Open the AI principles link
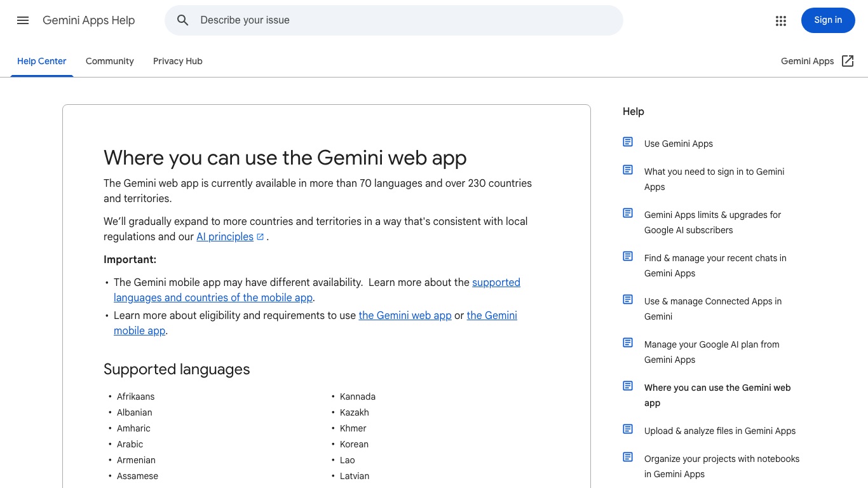This screenshot has height=488, width=868. [x=225, y=237]
